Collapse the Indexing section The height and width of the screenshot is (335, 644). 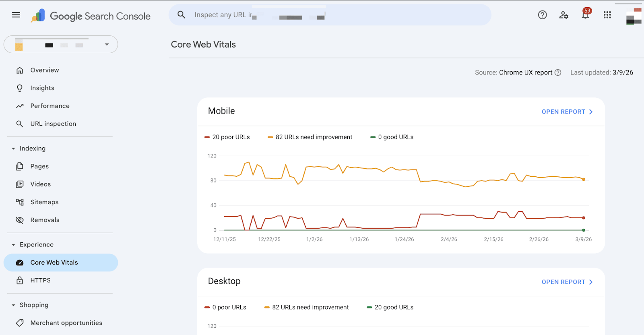[x=13, y=149]
